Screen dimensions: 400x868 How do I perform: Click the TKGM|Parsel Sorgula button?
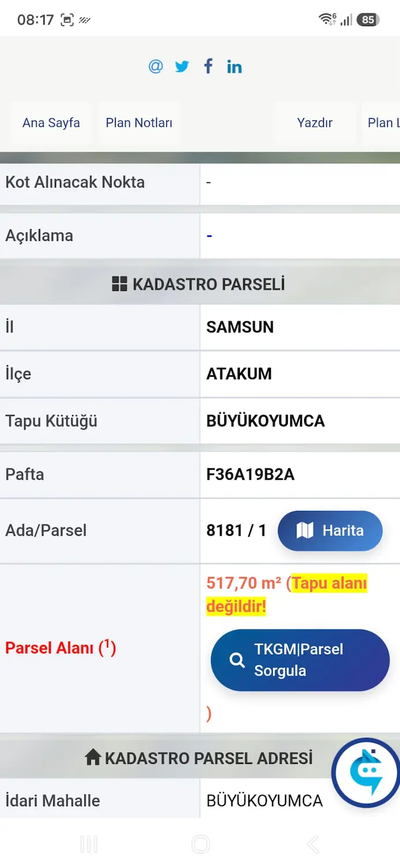300,660
